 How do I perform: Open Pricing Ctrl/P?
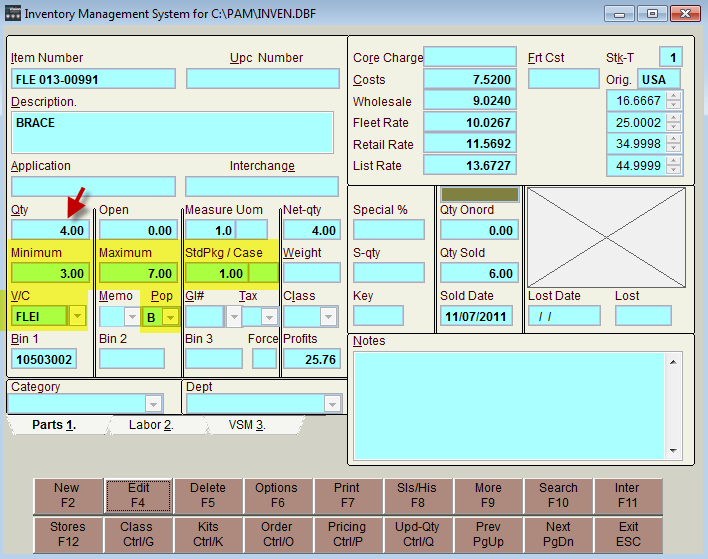click(x=347, y=535)
